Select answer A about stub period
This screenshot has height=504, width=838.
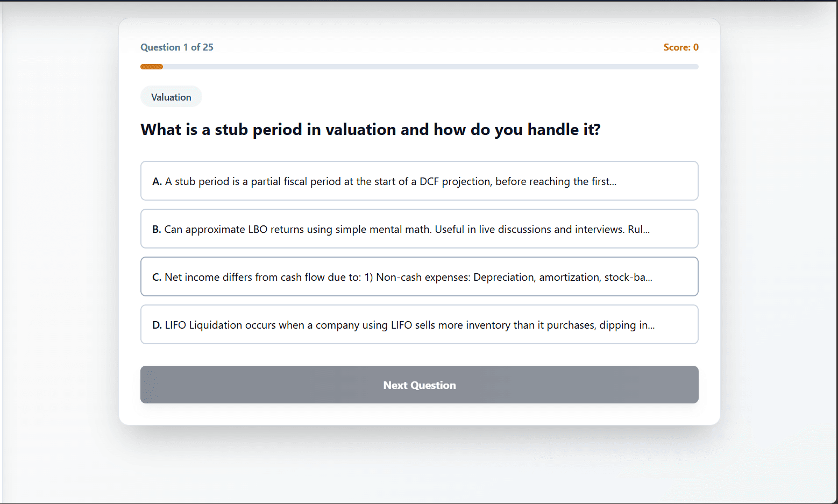(419, 181)
